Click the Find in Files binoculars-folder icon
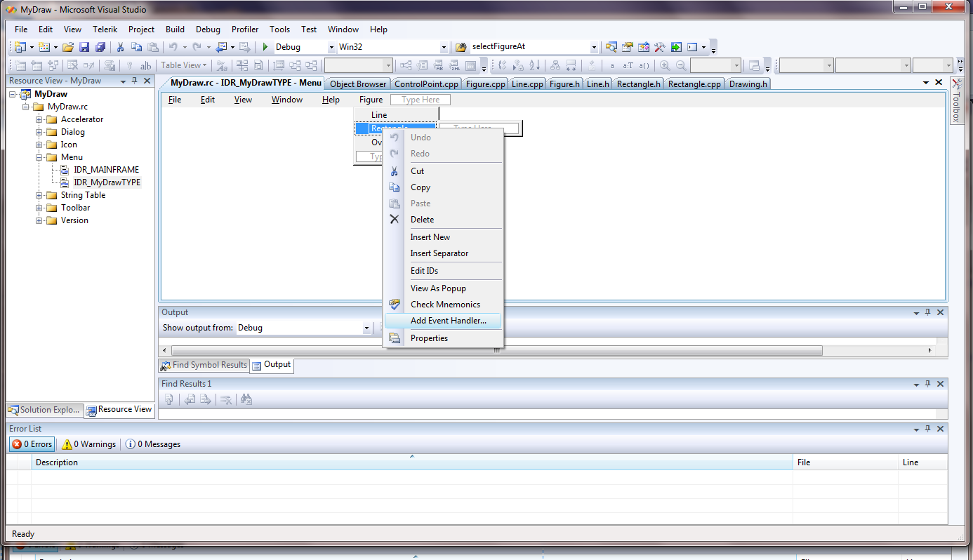973x560 pixels. pos(461,47)
